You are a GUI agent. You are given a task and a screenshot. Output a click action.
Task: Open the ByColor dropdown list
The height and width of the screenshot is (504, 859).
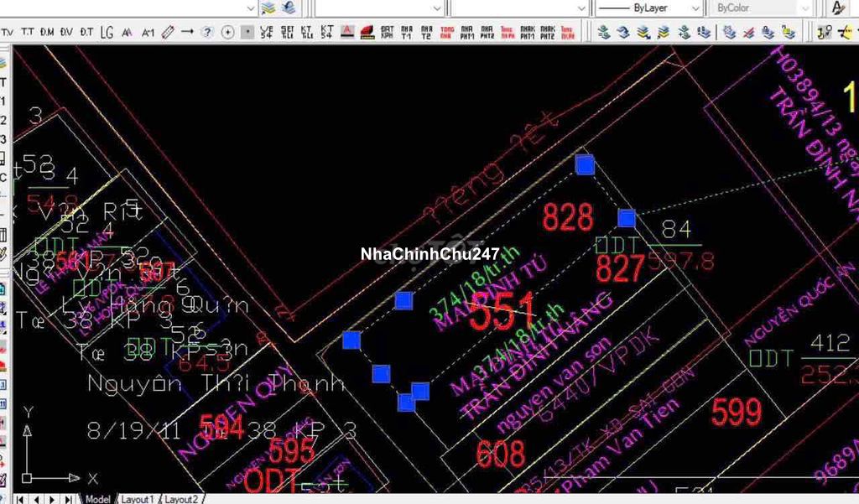[x=804, y=8]
